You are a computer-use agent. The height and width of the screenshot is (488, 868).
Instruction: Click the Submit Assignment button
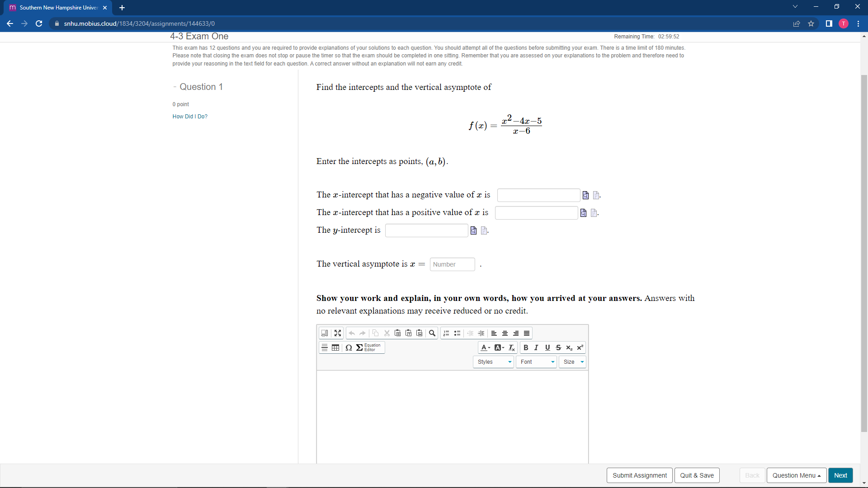[x=639, y=475]
